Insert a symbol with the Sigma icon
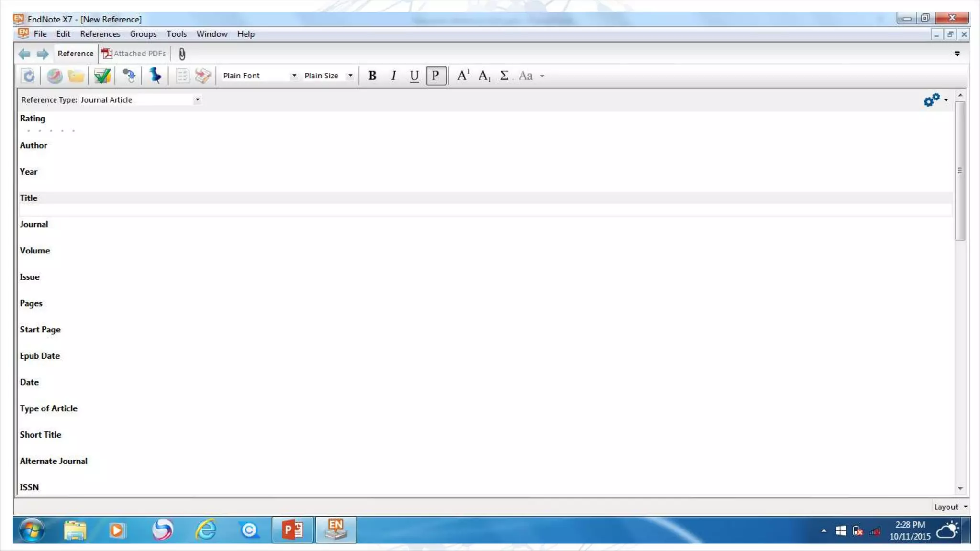 coord(504,76)
